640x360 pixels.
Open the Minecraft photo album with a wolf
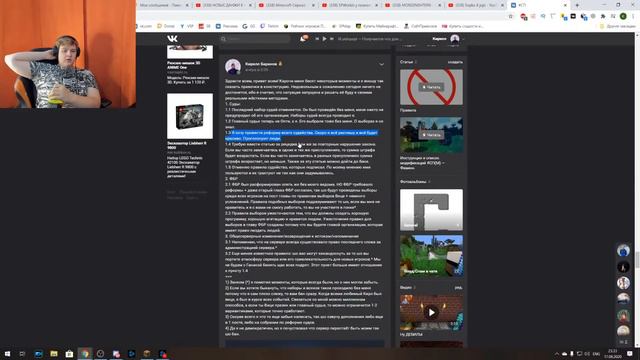(x=431, y=256)
